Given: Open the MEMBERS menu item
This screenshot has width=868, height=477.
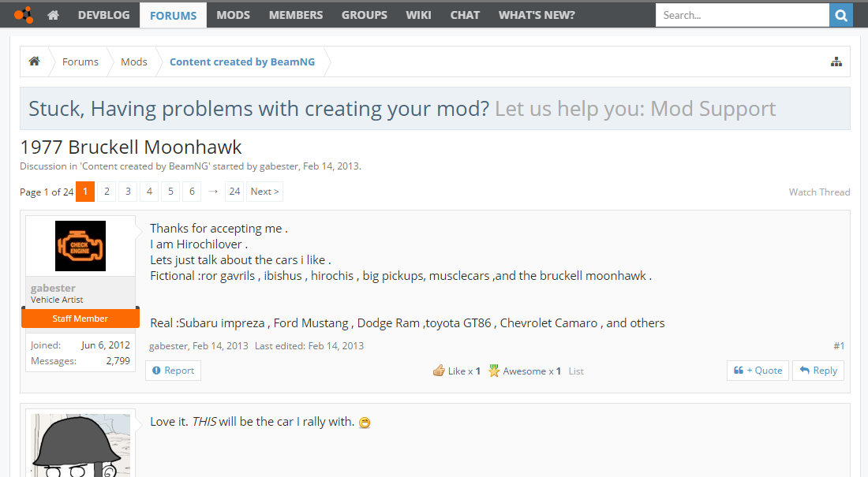Looking at the screenshot, I should click(296, 16).
